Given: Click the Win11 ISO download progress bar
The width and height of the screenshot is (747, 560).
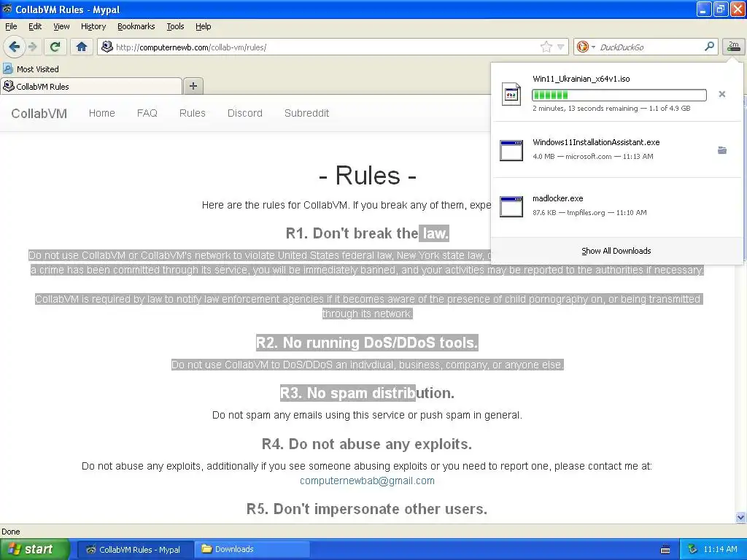Looking at the screenshot, I should pyautogui.click(x=619, y=95).
